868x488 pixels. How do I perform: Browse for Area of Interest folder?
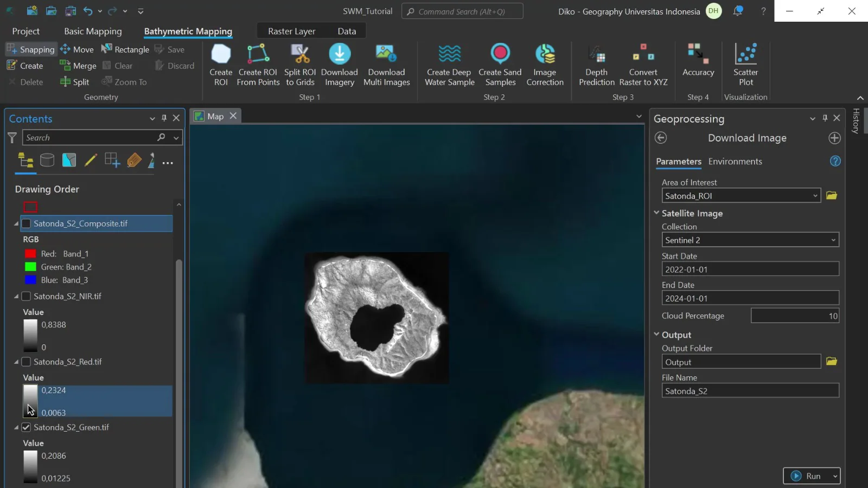coord(832,195)
